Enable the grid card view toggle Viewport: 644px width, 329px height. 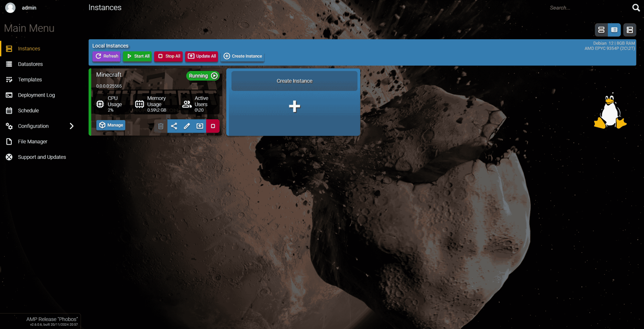pos(630,30)
